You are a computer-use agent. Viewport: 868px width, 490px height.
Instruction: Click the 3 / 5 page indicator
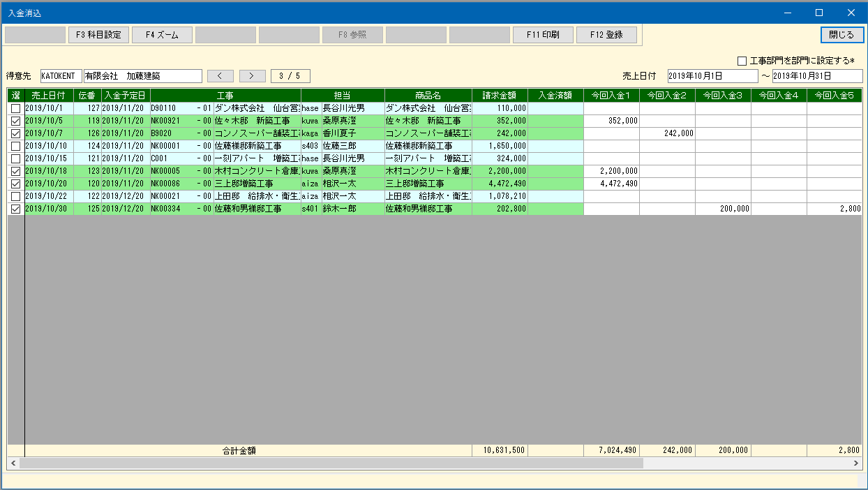(x=290, y=76)
